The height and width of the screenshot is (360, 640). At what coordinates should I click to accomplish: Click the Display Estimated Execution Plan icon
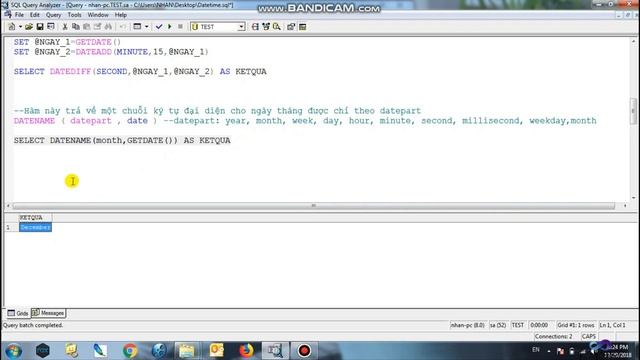coord(255,27)
